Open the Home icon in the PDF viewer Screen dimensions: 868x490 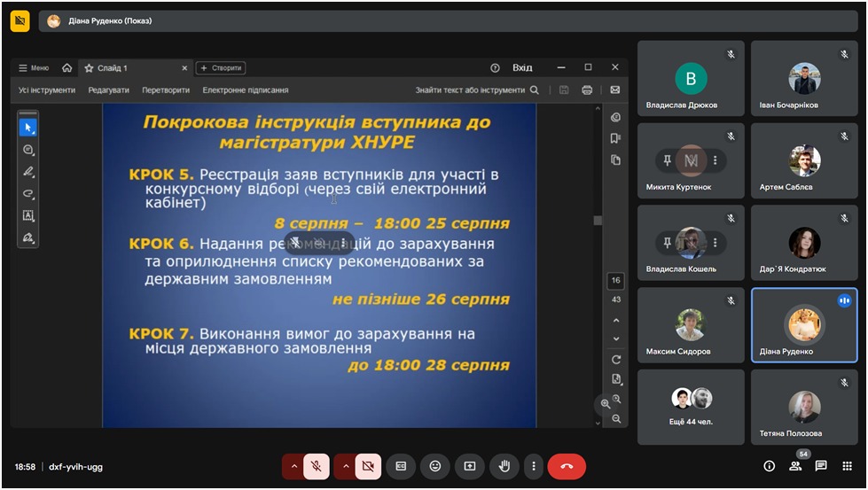[x=67, y=67]
